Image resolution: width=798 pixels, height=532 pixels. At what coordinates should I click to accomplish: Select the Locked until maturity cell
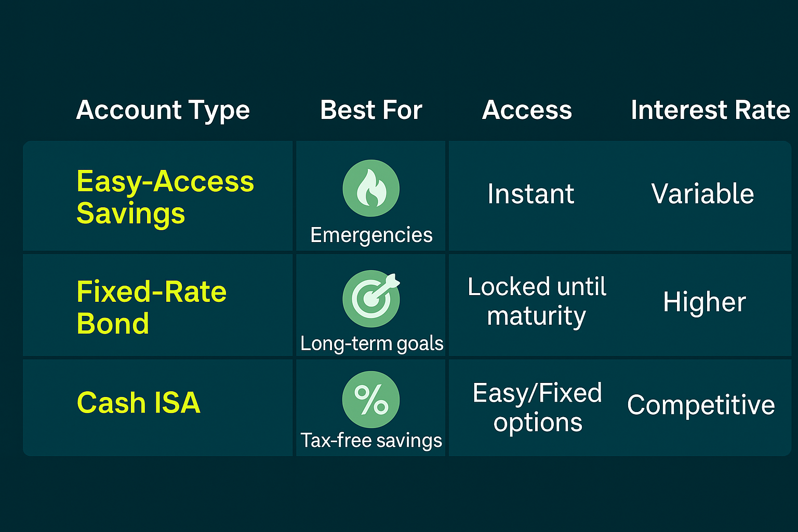pyautogui.click(x=537, y=301)
